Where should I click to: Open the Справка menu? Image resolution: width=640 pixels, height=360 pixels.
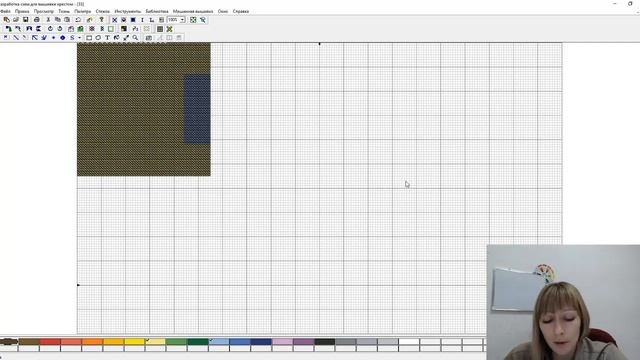(241, 11)
